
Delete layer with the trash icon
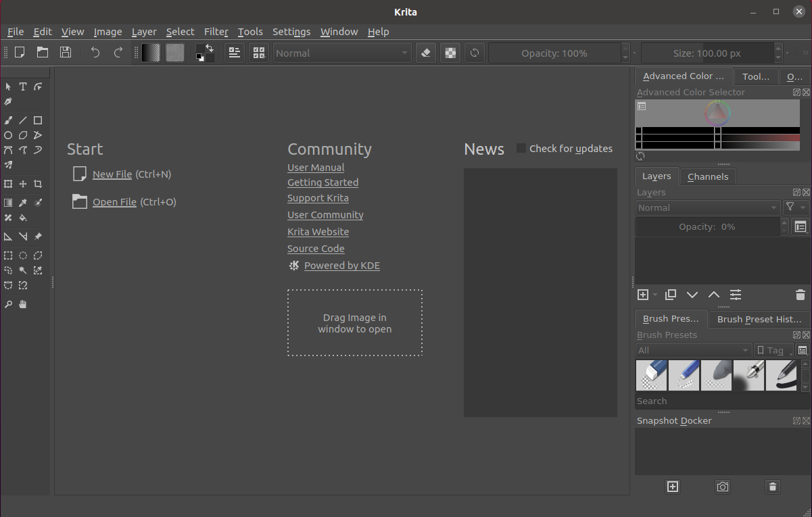pyautogui.click(x=801, y=295)
